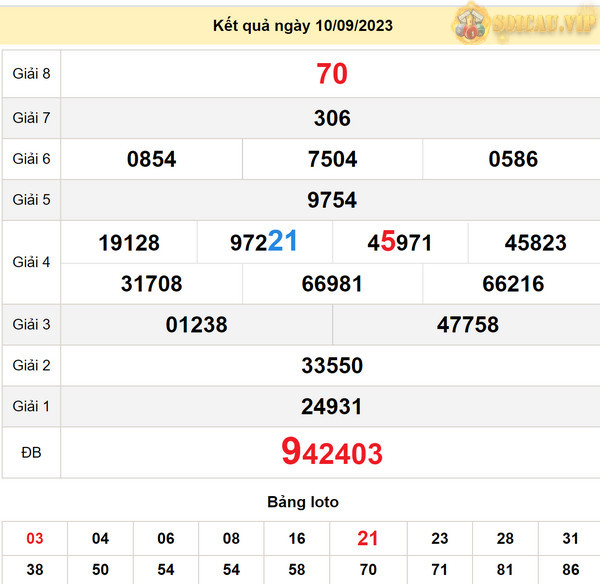This screenshot has width=600, height=584.
Task: Click the Giải 5 result 9754
Action: 331,200
